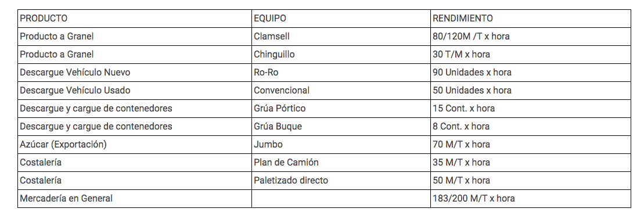
Task: Select the Azúcar (Exportación) cell
Action: click(135, 145)
